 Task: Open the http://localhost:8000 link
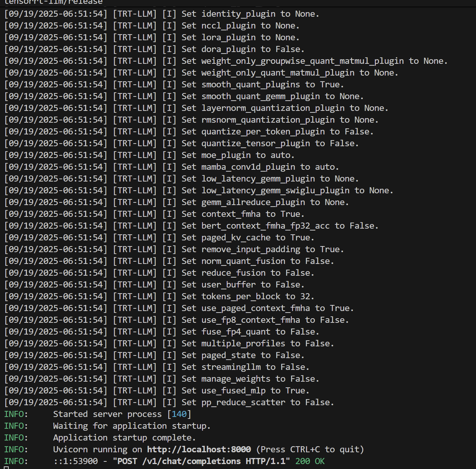coord(199,450)
